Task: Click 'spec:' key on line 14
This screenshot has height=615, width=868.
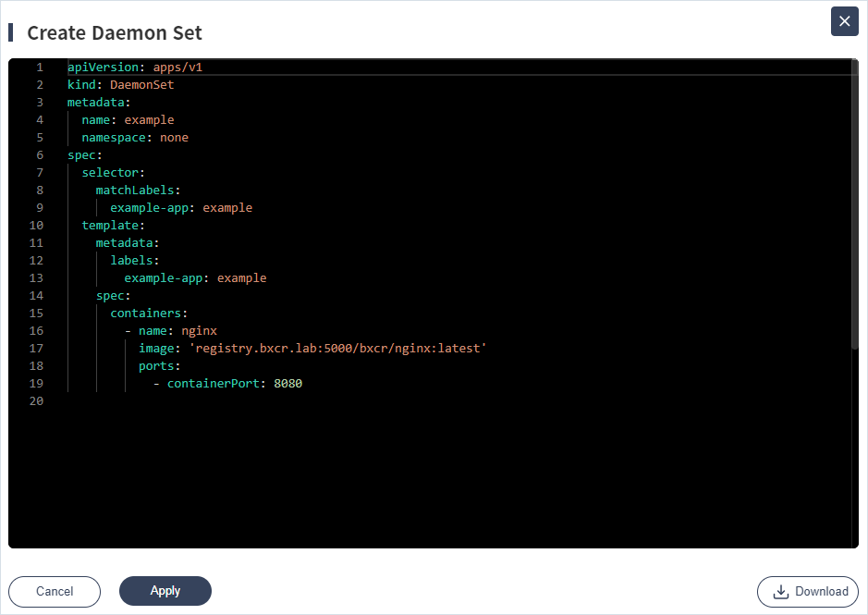Action: click(x=113, y=295)
